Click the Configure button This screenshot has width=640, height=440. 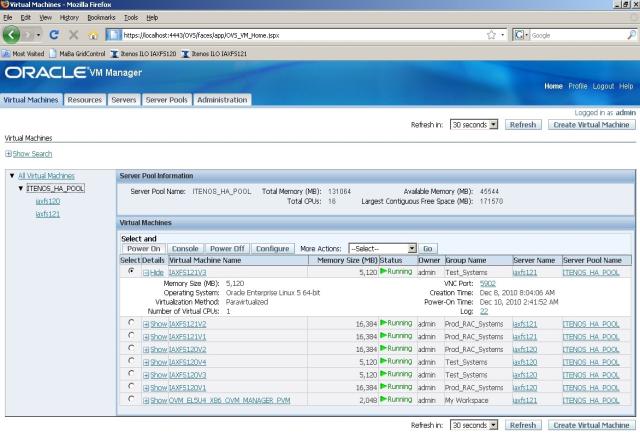pyautogui.click(x=273, y=249)
